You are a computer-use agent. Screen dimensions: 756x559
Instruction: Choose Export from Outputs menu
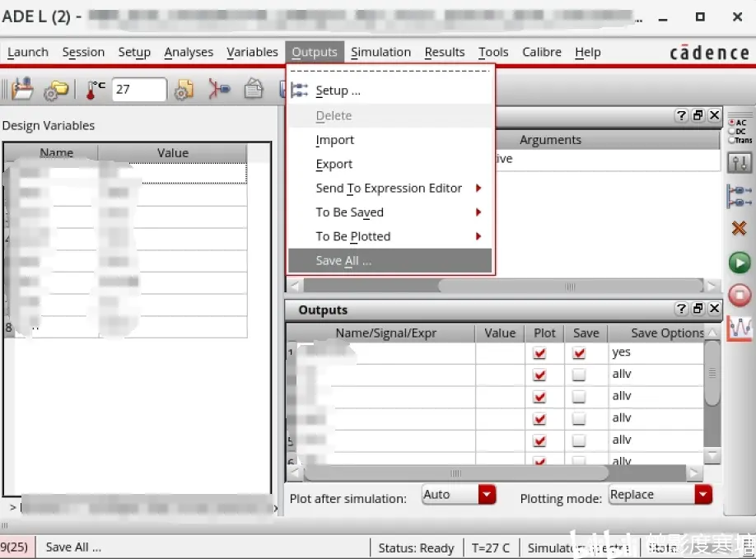[390, 164]
